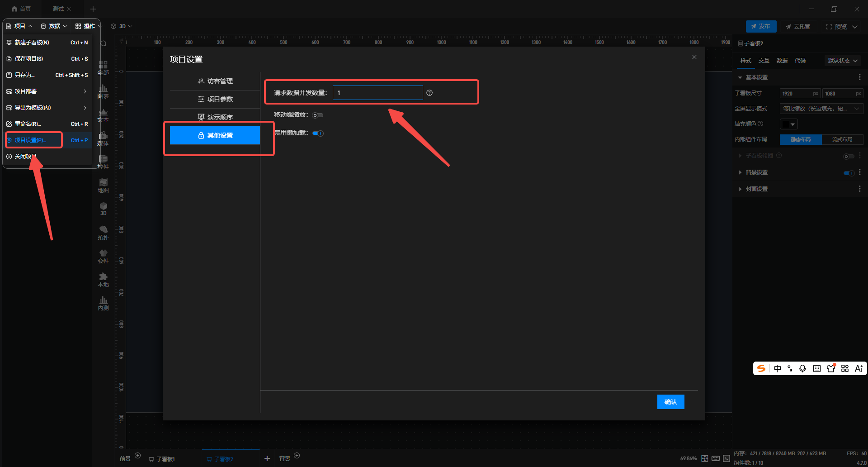This screenshot has height=467, width=868.
Task: Open the 3D components sidebar icon
Action: [104, 208]
